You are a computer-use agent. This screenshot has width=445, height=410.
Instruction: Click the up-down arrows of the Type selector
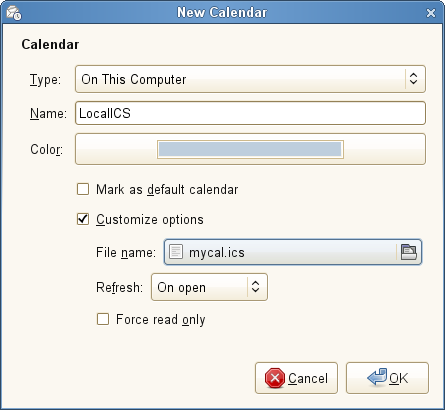[413, 79]
